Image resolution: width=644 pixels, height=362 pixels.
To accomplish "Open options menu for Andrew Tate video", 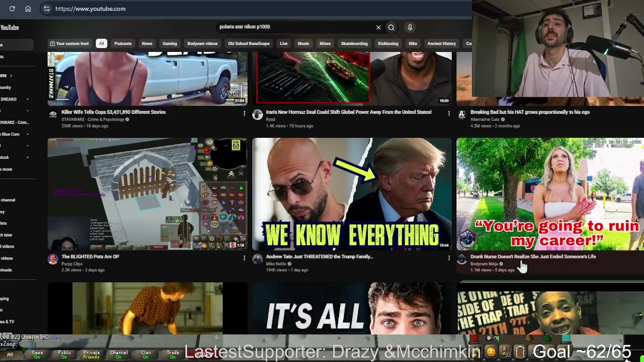I will coord(449,258).
